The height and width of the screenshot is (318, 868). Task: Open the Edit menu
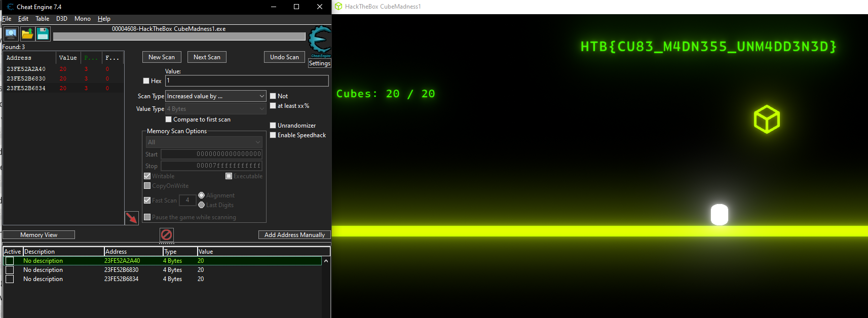23,19
